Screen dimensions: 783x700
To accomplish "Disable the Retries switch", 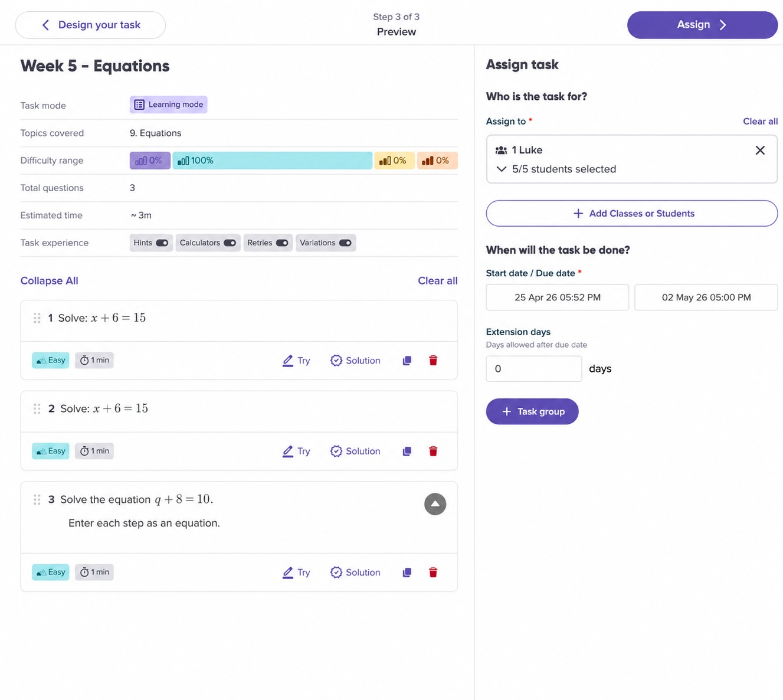I will pos(282,243).
